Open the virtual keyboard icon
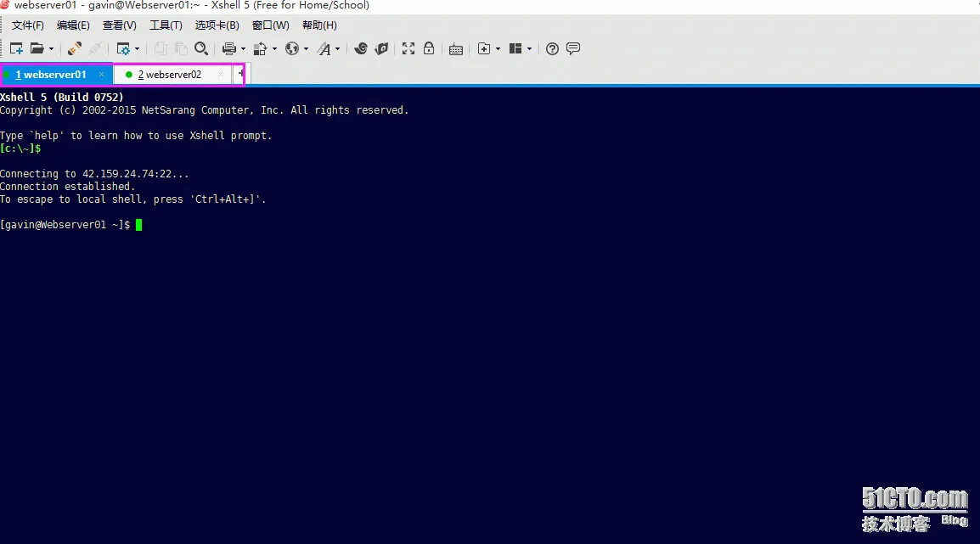 [x=456, y=49]
